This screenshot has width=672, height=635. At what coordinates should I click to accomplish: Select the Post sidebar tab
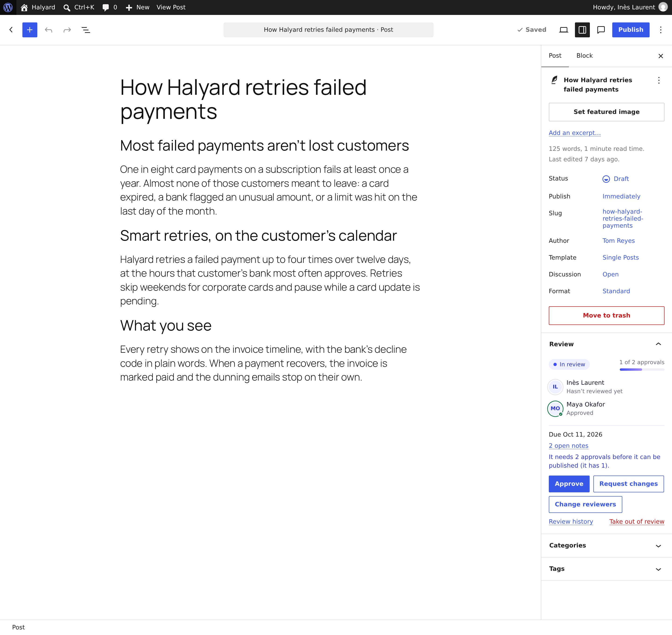(555, 56)
